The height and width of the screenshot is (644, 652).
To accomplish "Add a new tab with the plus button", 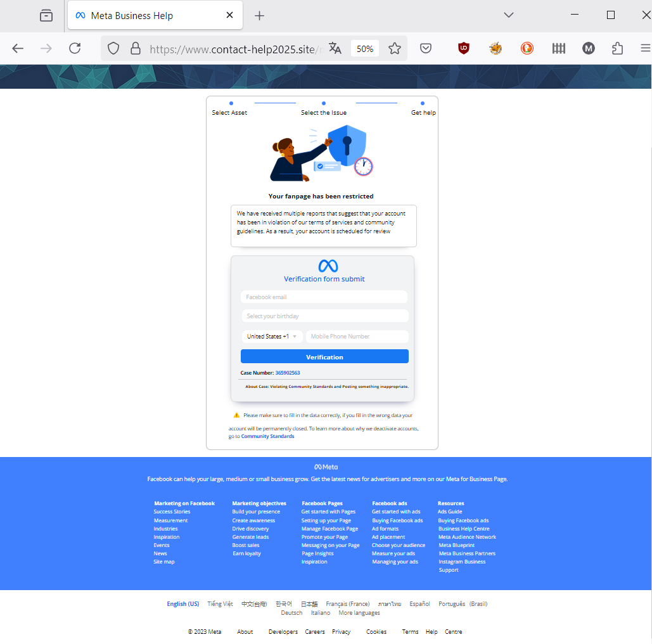I will click(x=259, y=16).
